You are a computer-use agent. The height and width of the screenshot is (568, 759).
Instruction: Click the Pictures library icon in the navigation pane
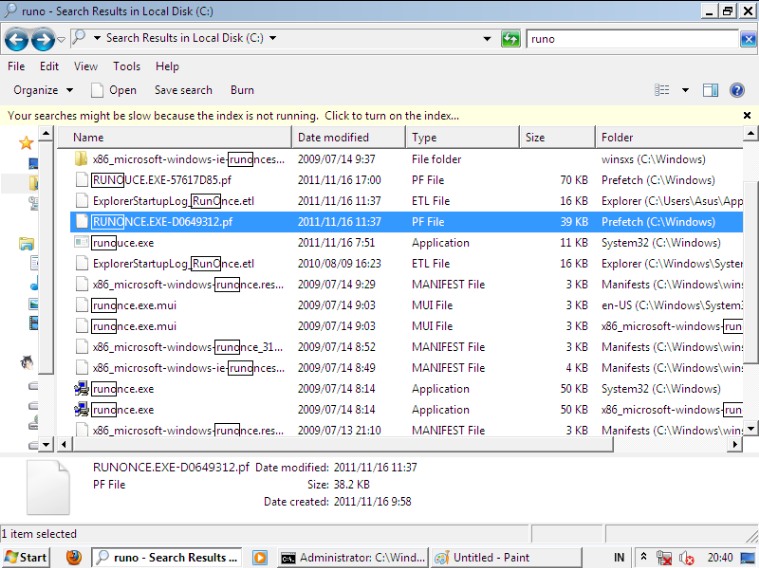[33, 304]
